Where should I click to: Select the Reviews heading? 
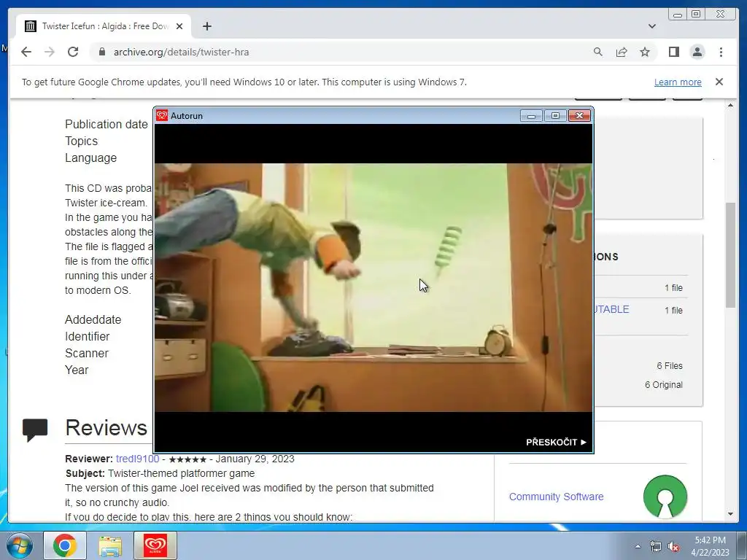click(106, 427)
